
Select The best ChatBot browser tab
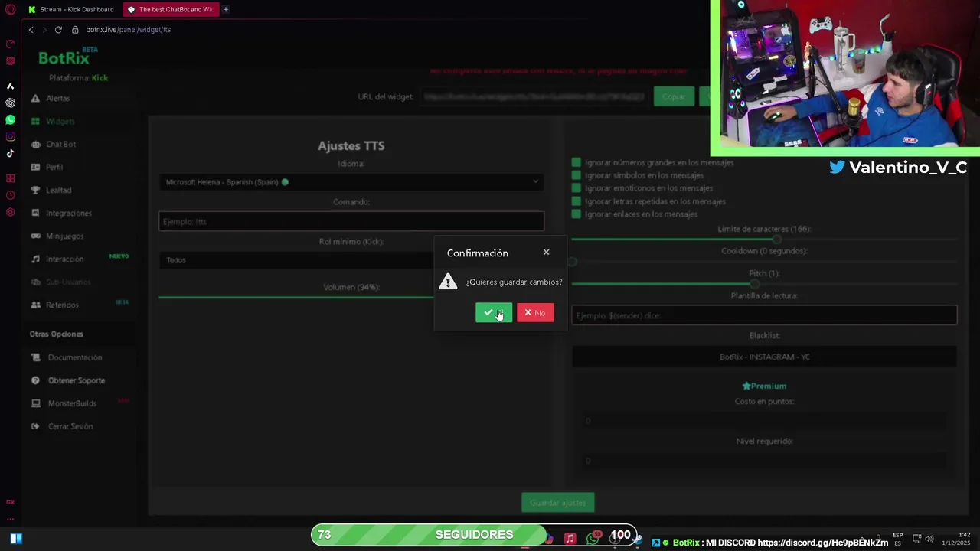tap(171, 9)
